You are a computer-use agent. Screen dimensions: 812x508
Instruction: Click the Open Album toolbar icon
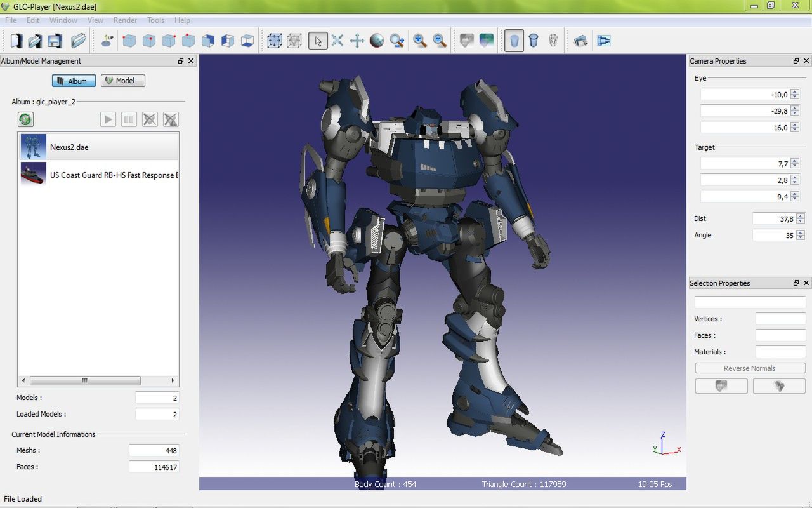click(35, 41)
